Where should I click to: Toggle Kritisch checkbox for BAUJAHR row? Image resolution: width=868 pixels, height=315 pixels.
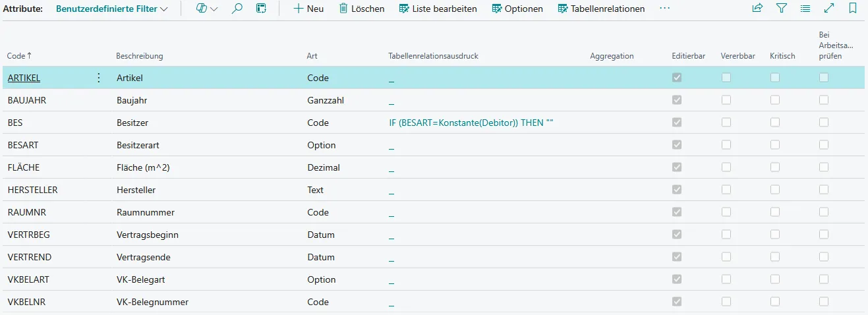[775, 100]
